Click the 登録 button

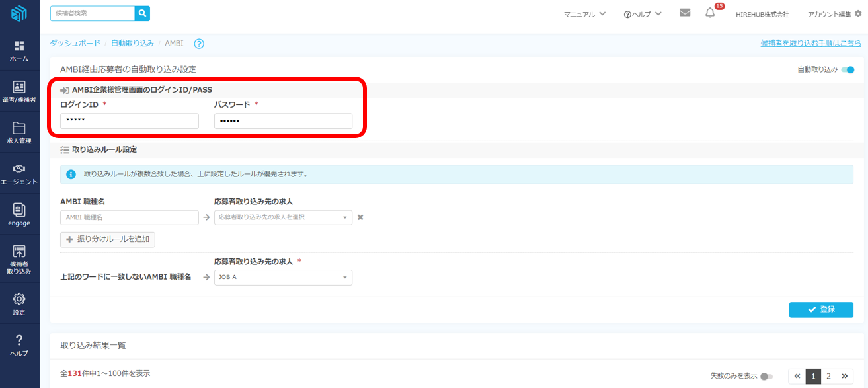click(x=821, y=310)
